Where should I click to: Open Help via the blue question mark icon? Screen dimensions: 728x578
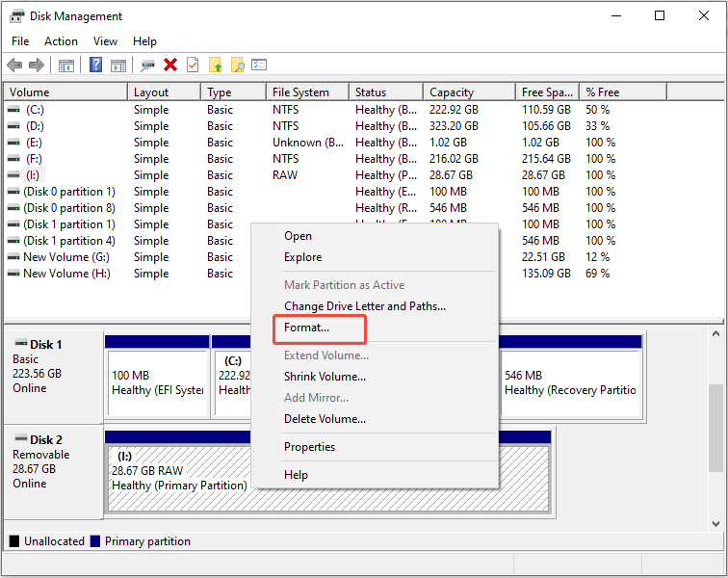click(x=96, y=65)
